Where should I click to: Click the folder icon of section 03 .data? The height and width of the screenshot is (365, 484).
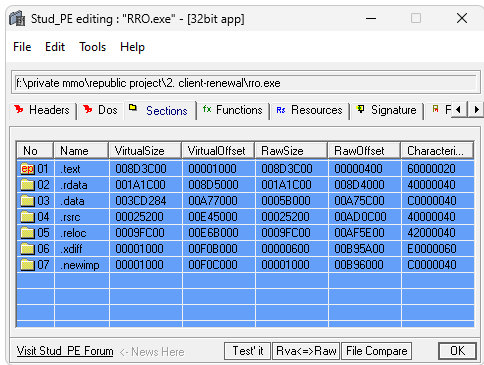27,201
